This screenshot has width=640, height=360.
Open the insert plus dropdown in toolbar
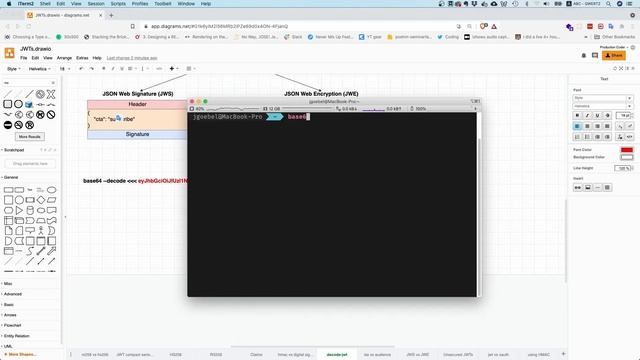tap(173, 69)
